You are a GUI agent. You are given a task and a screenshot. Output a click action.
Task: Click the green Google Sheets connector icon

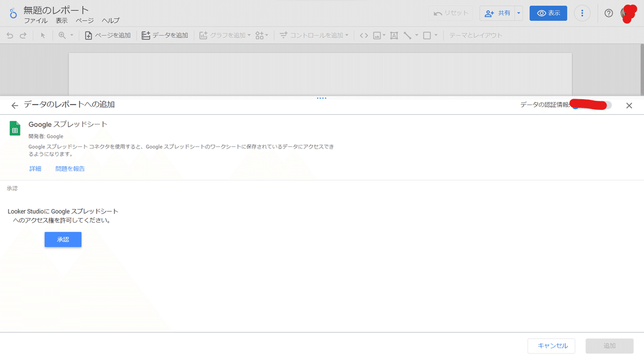coord(15,129)
